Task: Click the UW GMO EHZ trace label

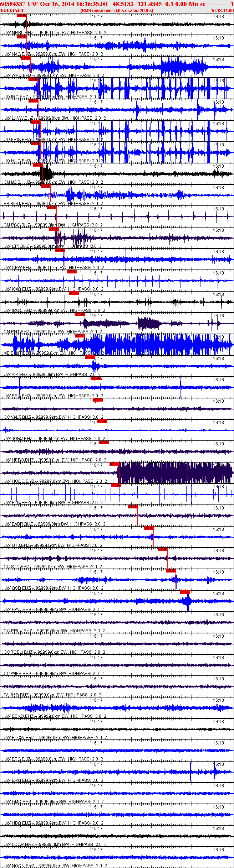Action: tap(54, 802)
